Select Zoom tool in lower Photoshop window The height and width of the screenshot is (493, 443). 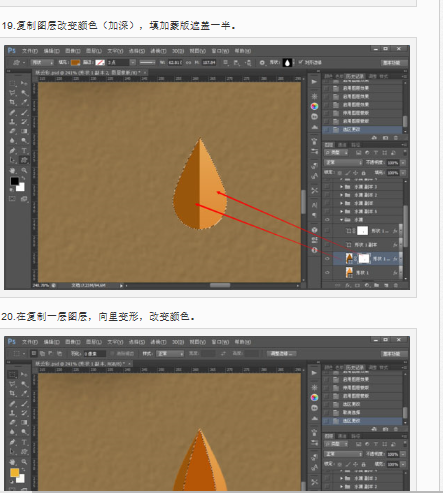[24, 462]
